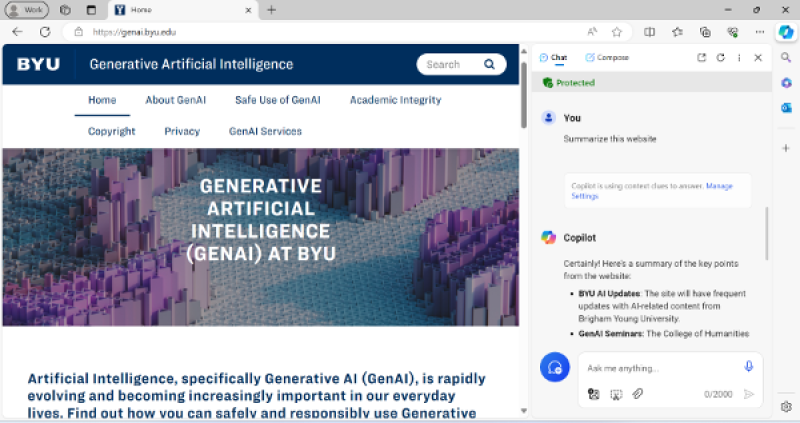
Task: Use microphone voice input icon
Action: point(748,366)
